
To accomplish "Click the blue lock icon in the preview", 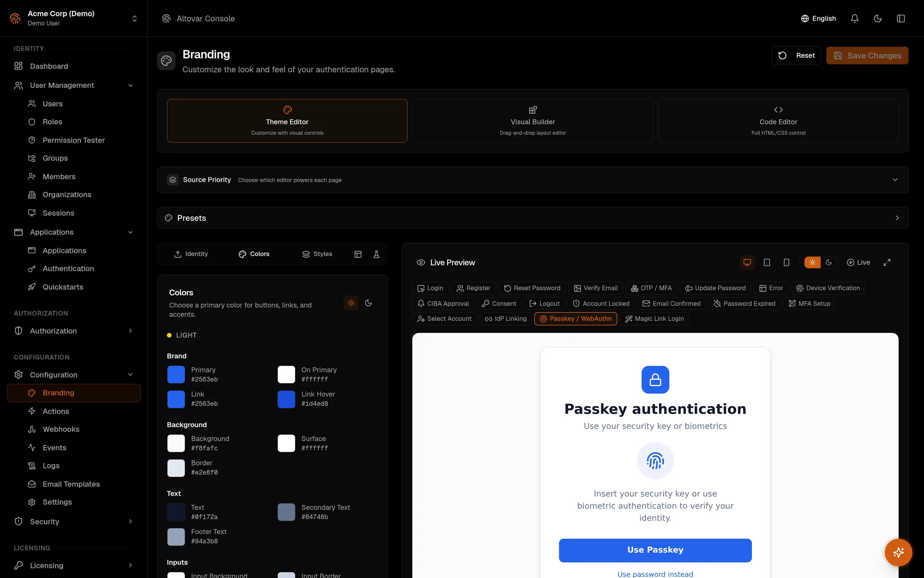I will (655, 379).
